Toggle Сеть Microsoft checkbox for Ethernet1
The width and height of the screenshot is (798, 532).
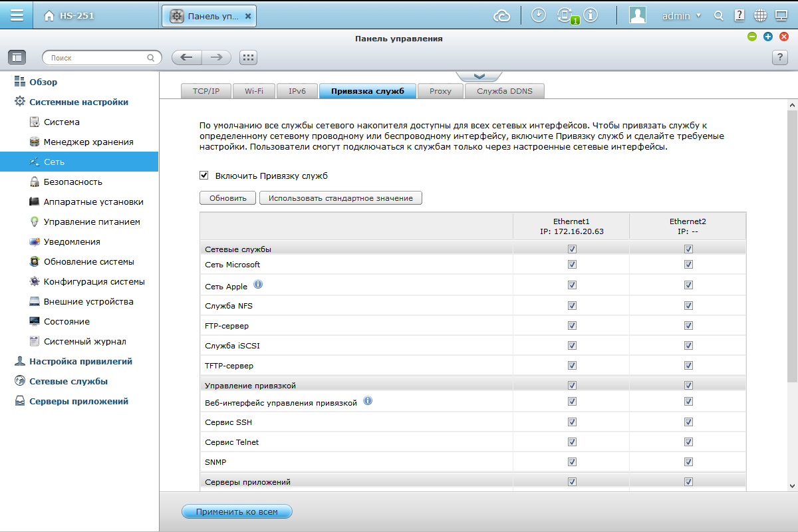click(x=572, y=265)
